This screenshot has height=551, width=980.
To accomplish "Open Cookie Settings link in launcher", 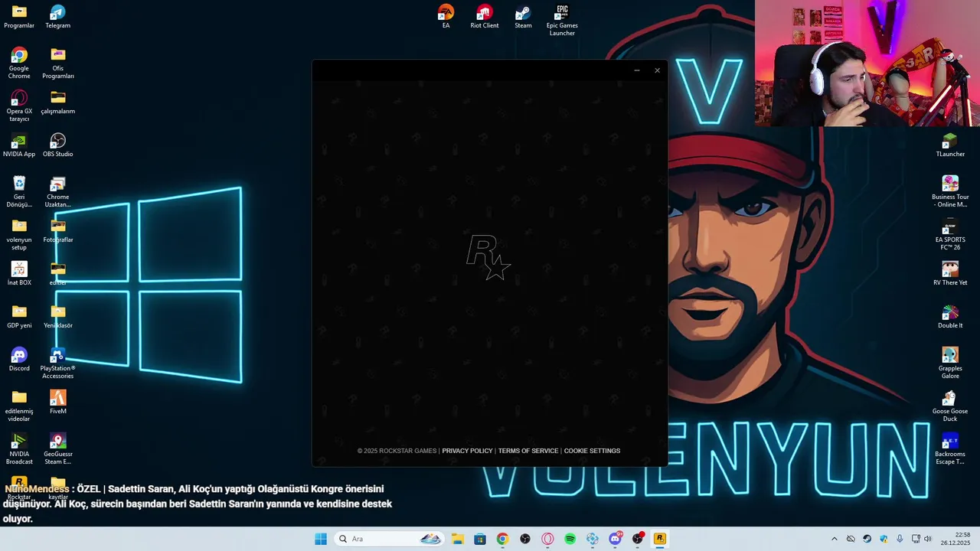I will click(592, 451).
